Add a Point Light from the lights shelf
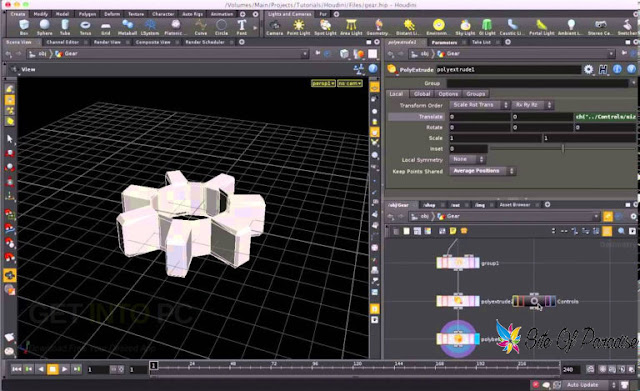 pos(298,27)
